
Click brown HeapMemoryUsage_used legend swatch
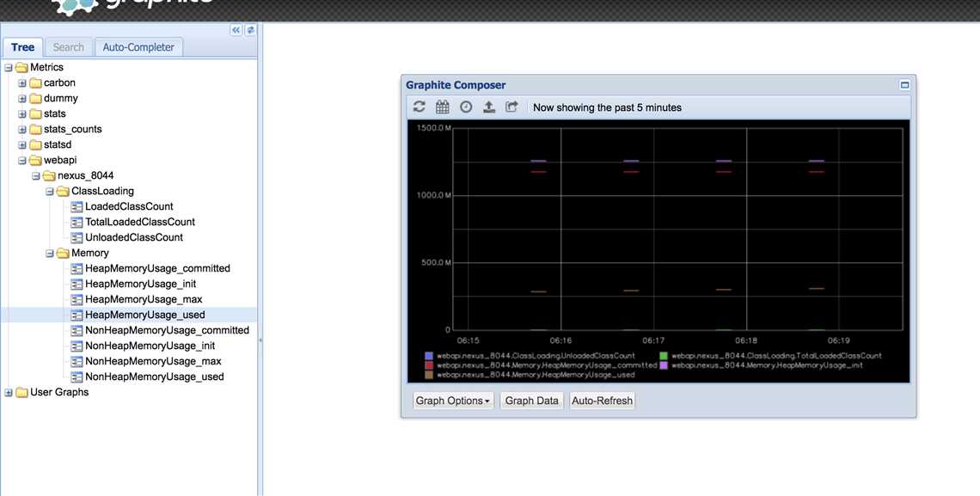[x=429, y=375]
